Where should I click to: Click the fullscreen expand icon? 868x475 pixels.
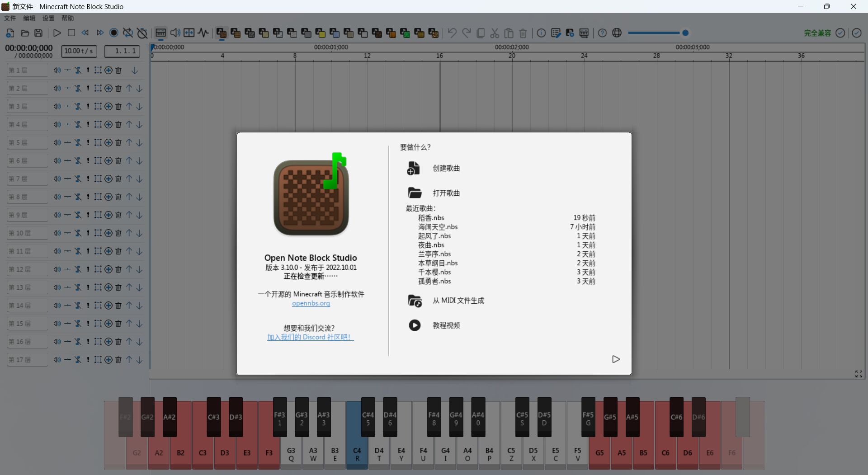pyautogui.click(x=859, y=374)
